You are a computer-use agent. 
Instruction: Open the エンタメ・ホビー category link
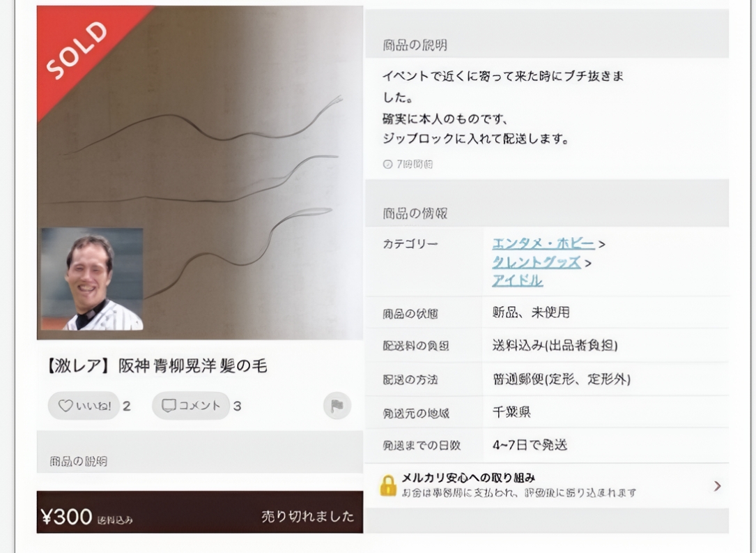(x=543, y=243)
